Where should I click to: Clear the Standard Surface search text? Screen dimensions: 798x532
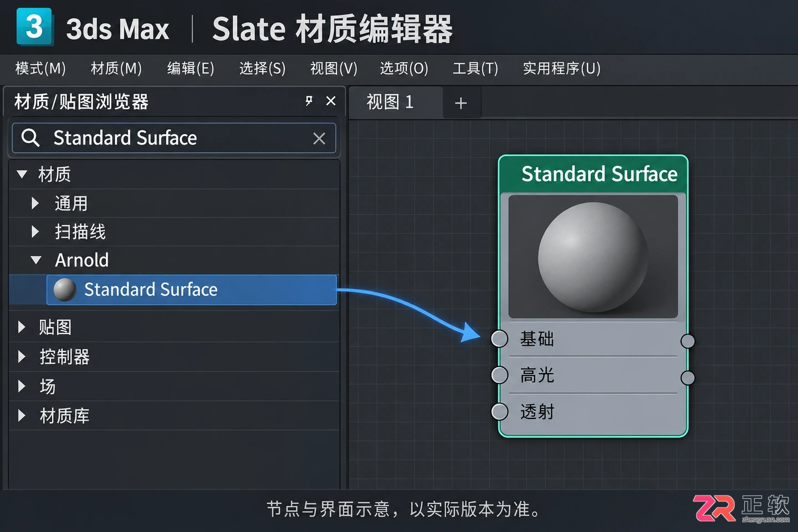pyautogui.click(x=319, y=139)
